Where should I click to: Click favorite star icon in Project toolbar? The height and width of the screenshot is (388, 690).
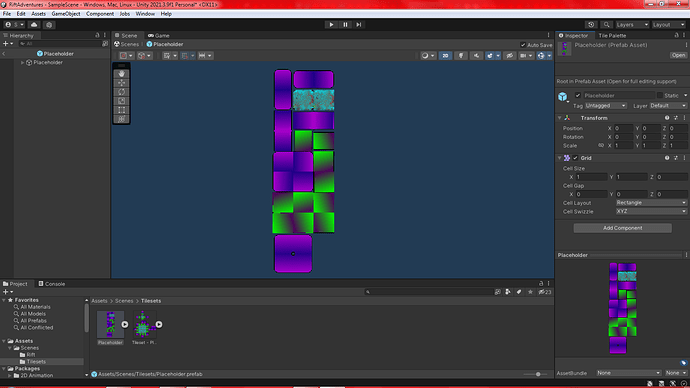pyautogui.click(x=530, y=292)
